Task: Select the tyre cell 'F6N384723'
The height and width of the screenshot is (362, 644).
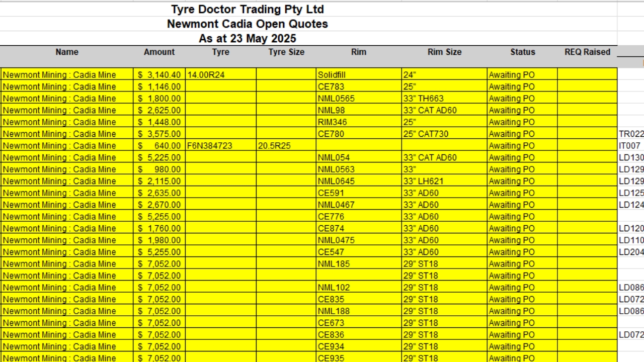Action: [x=221, y=146]
